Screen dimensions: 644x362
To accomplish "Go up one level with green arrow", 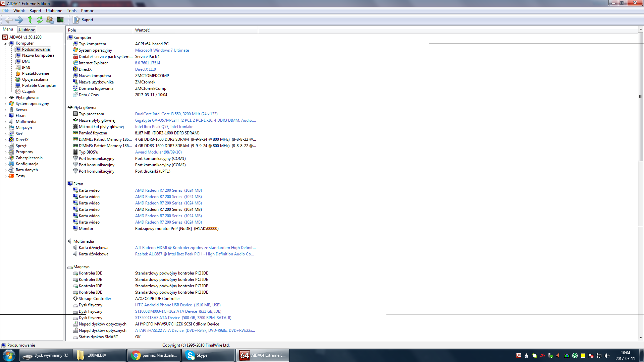I will (30, 20).
